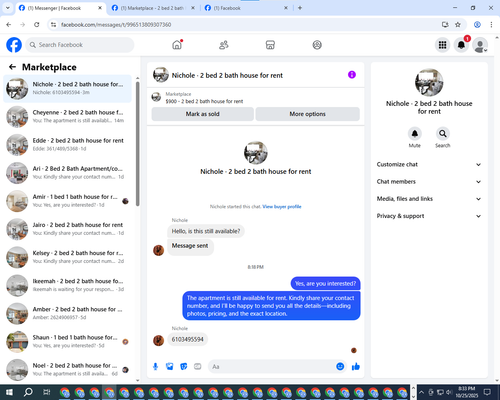Open conversation information purple icon

pos(352,75)
